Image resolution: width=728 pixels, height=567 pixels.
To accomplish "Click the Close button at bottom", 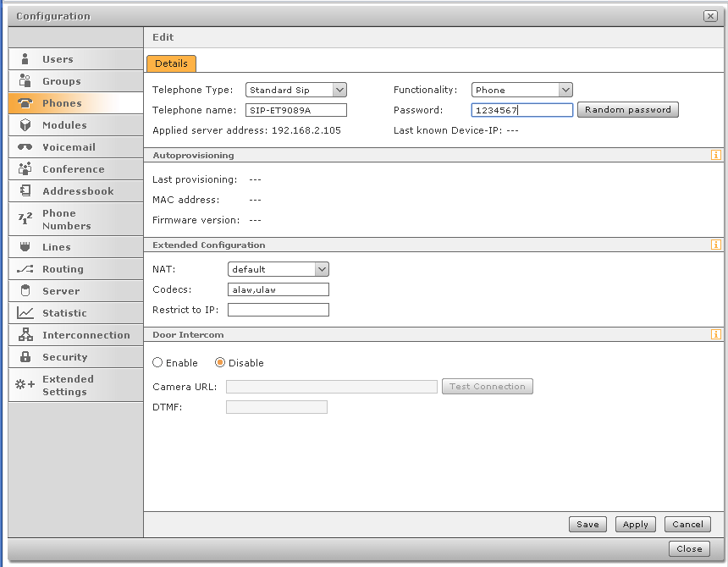I will [x=689, y=549].
